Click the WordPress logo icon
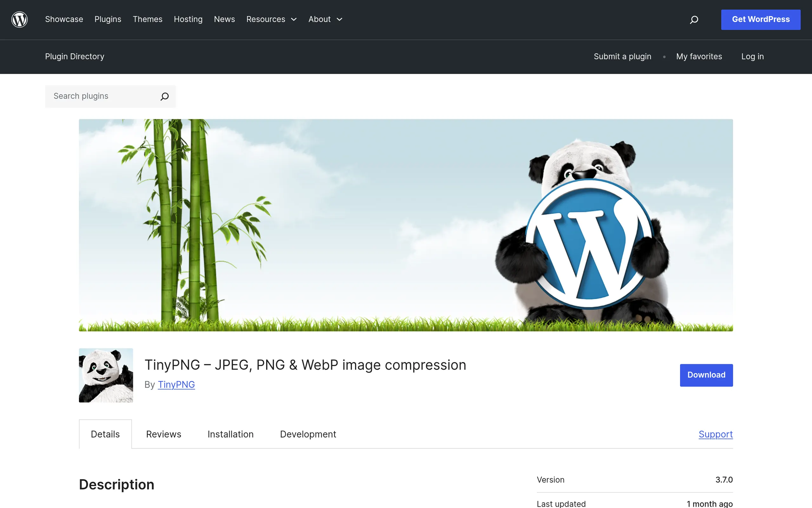This screenshot has width=812, height=508. coord(19,19)
